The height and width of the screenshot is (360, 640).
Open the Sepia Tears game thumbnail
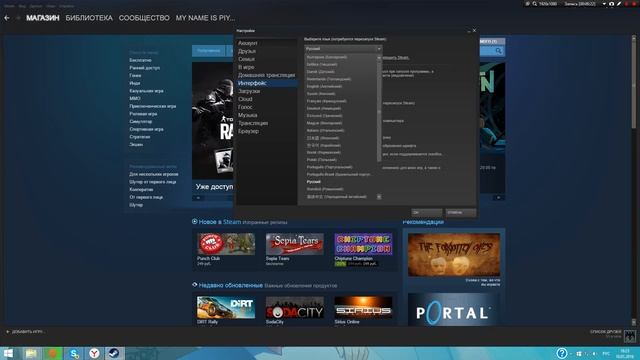point(295,244)
